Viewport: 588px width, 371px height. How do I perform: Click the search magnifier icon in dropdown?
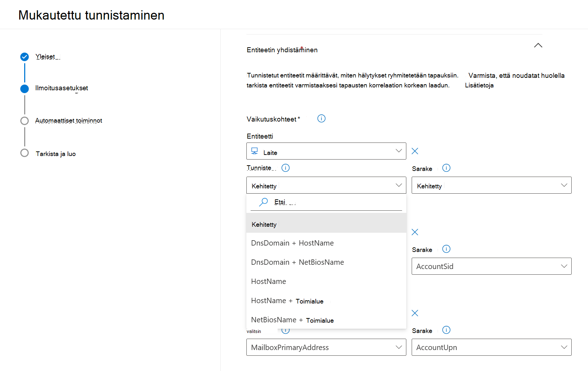(263, 202)
